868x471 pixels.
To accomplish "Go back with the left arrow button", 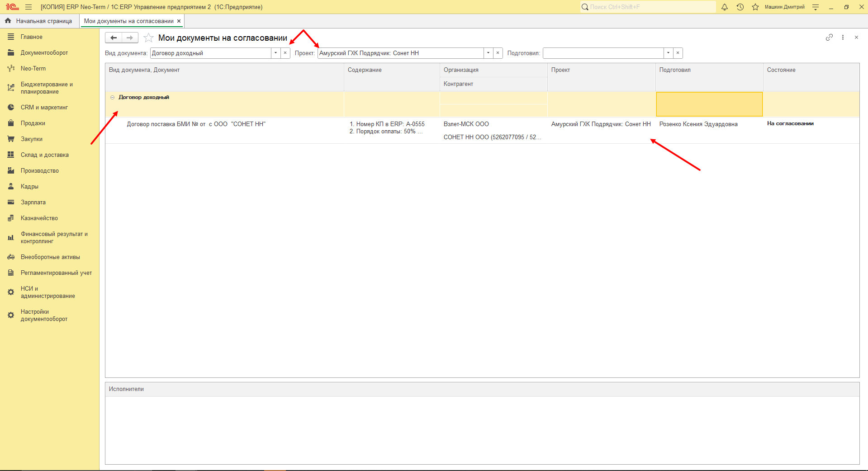I will [114, 38].
